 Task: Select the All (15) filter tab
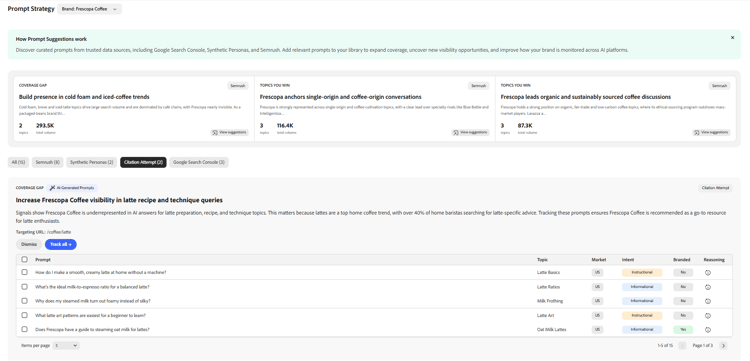click(x=19, y=163)
